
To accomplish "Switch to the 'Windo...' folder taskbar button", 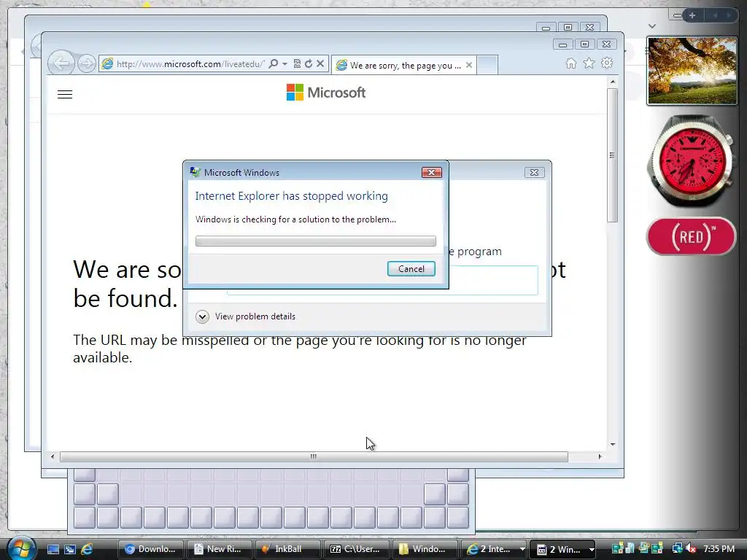I will 424,549.
